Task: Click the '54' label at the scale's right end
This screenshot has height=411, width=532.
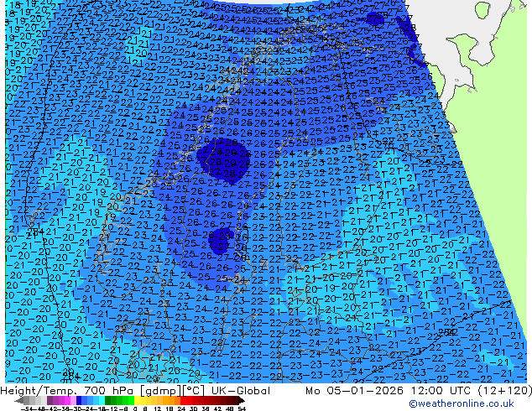Action: (242, 408)
